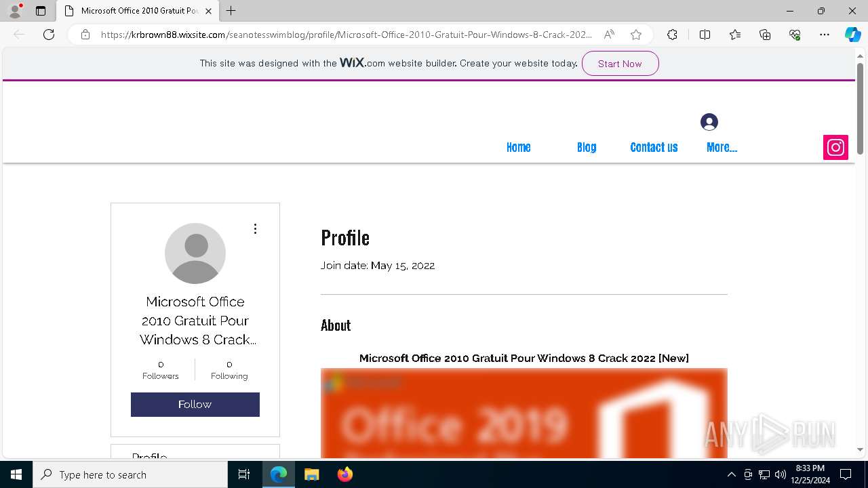The height and width of the screenshot is (488, 868).
Task: Open the Extensions puzzle icon
Action: (672, 35)
